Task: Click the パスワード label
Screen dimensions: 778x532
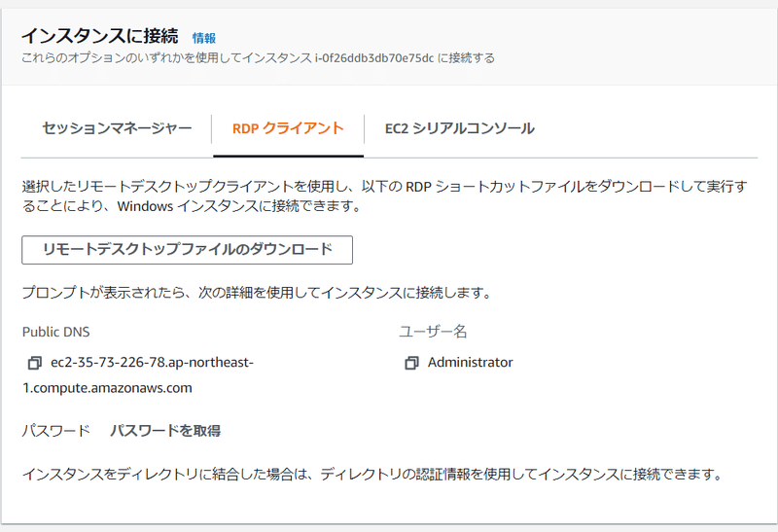Action: 56,430
